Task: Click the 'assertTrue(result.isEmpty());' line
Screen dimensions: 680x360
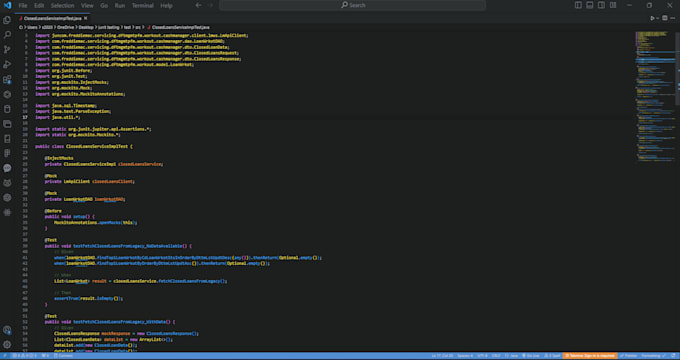Action: (x=88, y=298)
